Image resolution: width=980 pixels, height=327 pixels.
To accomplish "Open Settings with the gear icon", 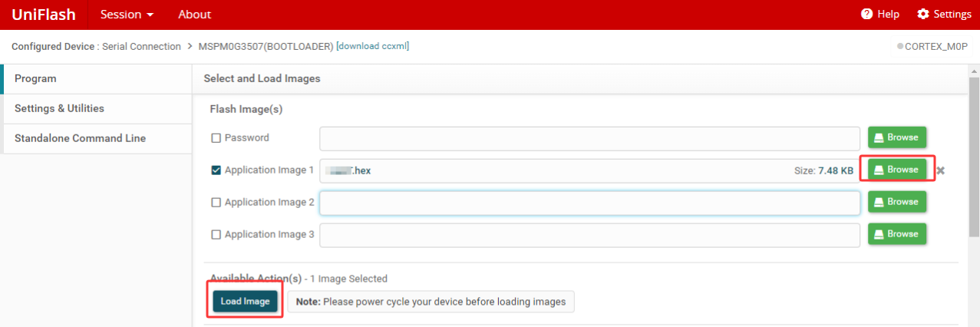I will 944,15.
